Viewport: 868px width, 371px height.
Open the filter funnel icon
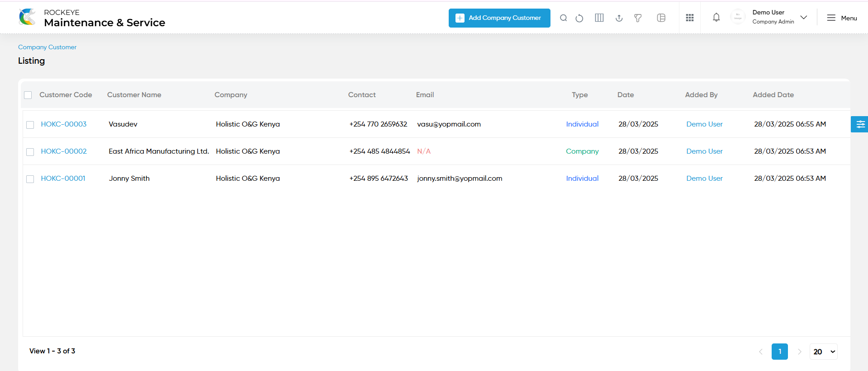[638, 18]
